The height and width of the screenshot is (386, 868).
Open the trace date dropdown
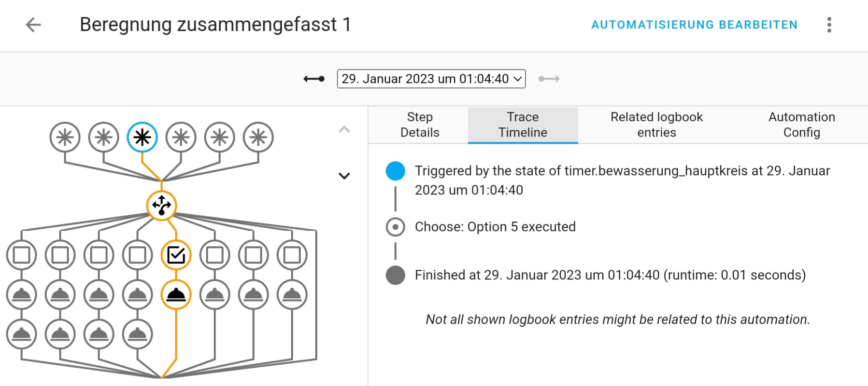point(431,79)
